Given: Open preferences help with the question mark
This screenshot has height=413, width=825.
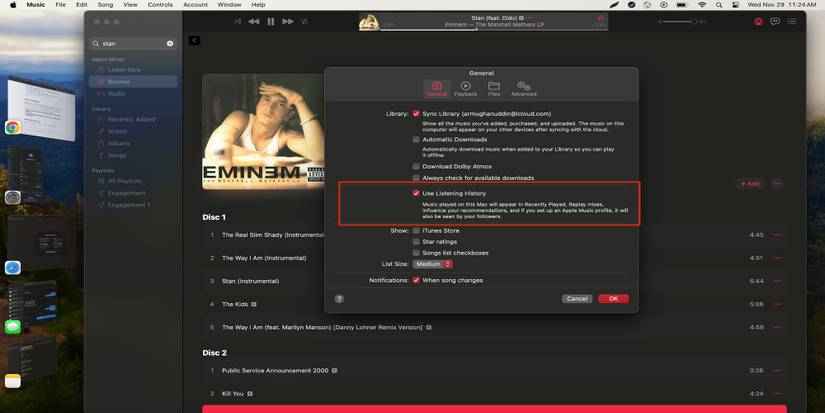Looking at the screenshot, I should coord(339,299).
